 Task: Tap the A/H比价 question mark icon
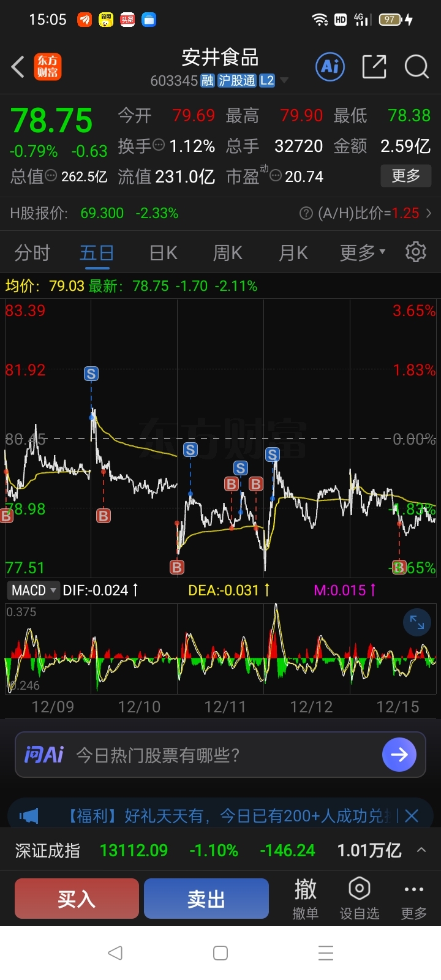(x=306, y=213)
